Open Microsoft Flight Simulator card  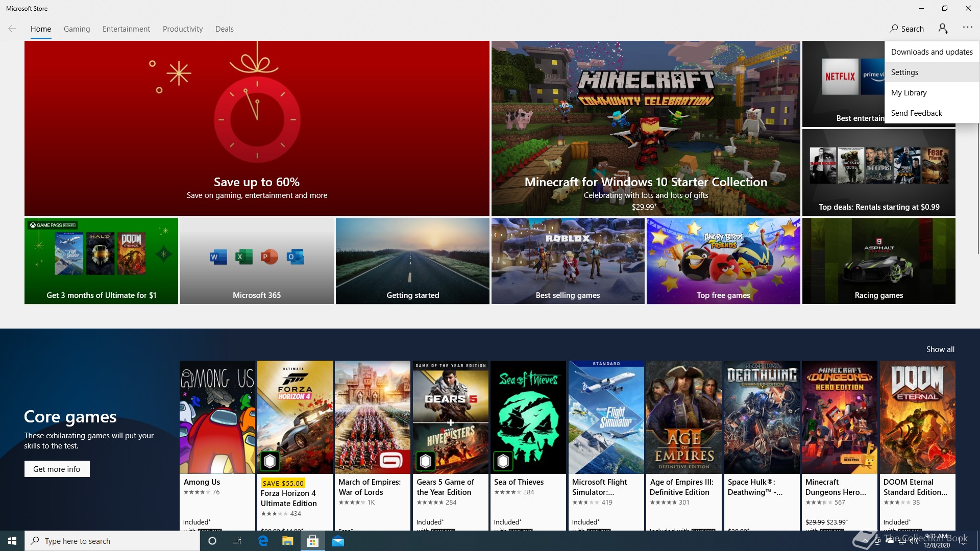(606, 445)
